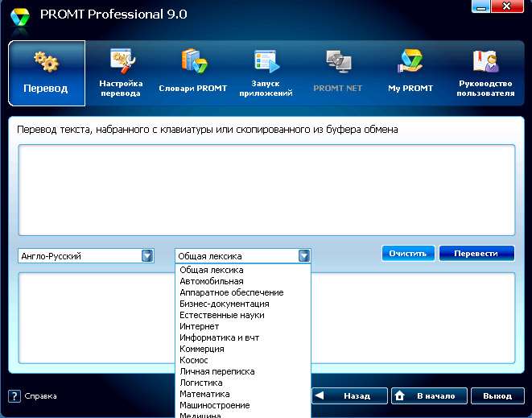The image size is (532, 418).
Task: Select Автомобильная topic
Action: point(243,281)
